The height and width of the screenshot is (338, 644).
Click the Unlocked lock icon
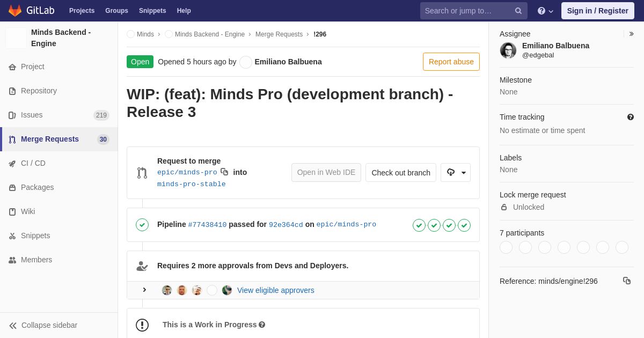point(504,207)
